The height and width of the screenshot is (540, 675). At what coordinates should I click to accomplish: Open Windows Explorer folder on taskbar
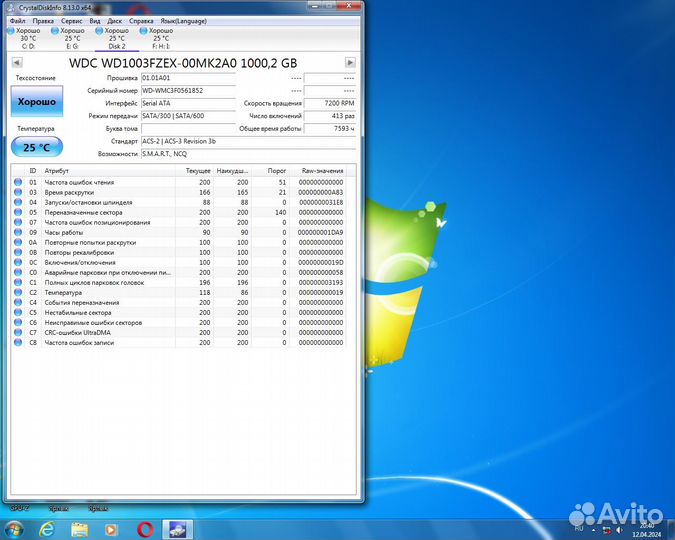80,528
